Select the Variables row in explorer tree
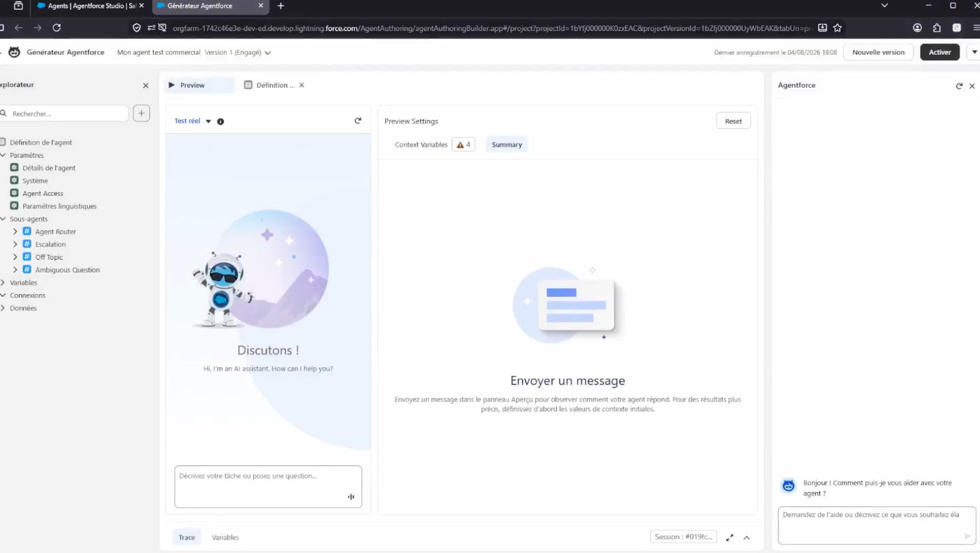 (x=23, y=283)
